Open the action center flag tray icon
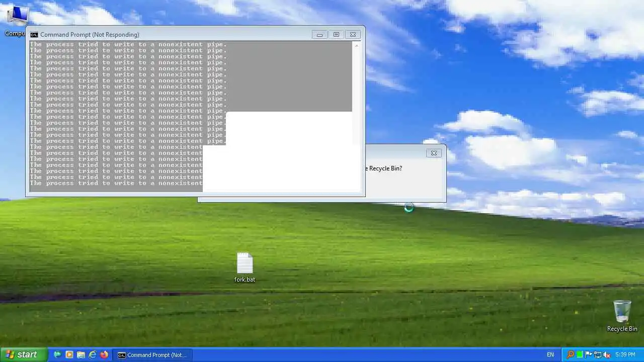The image size is (644, 362). coord(588,354)
